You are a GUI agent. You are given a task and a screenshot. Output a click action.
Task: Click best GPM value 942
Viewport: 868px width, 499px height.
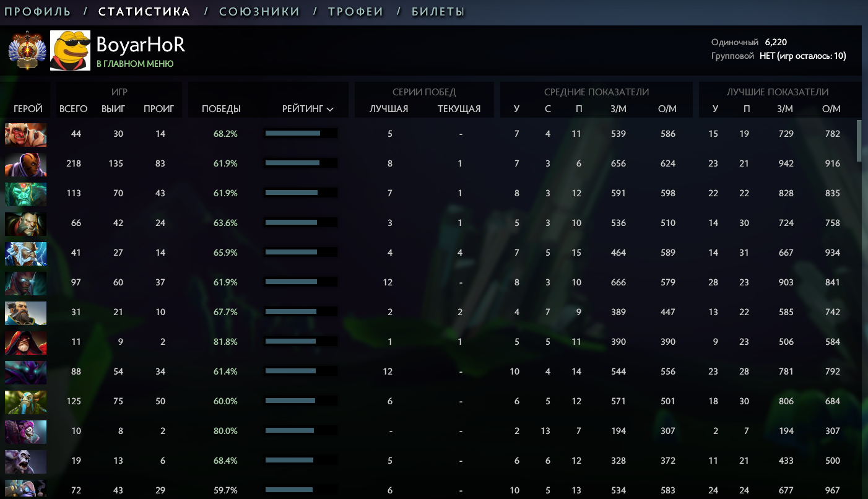pos(786,163)
